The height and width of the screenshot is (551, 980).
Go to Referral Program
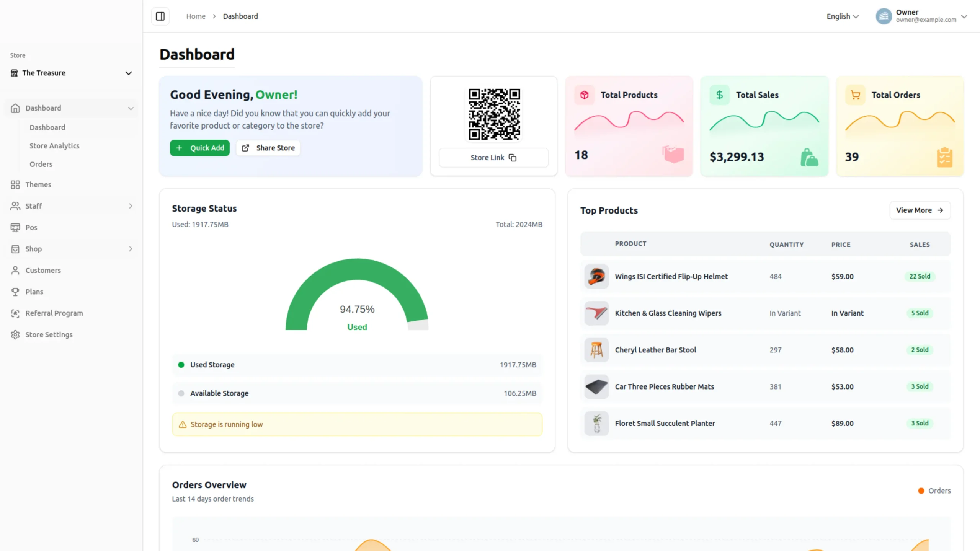point(54,313)
